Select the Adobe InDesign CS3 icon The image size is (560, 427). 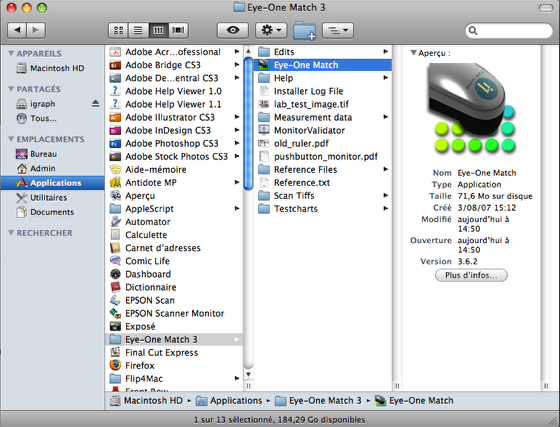[x=115, y=130]
